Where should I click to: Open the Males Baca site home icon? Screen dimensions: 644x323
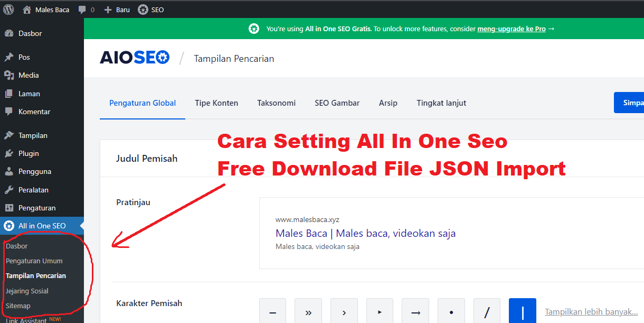point(27,10)
